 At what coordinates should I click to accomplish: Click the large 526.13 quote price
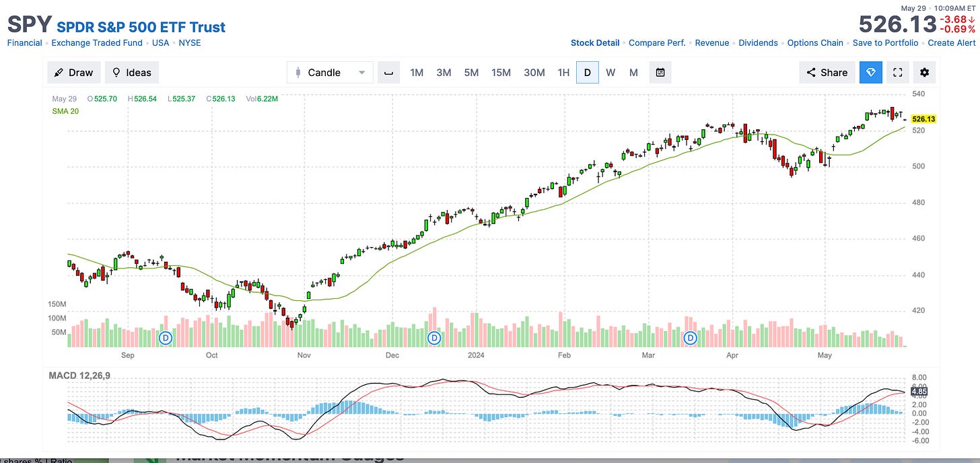tap(897, 25)
